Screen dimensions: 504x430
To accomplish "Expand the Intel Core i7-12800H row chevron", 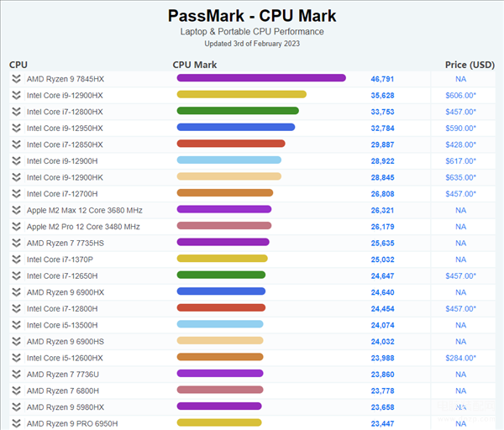I will (16, 308).
